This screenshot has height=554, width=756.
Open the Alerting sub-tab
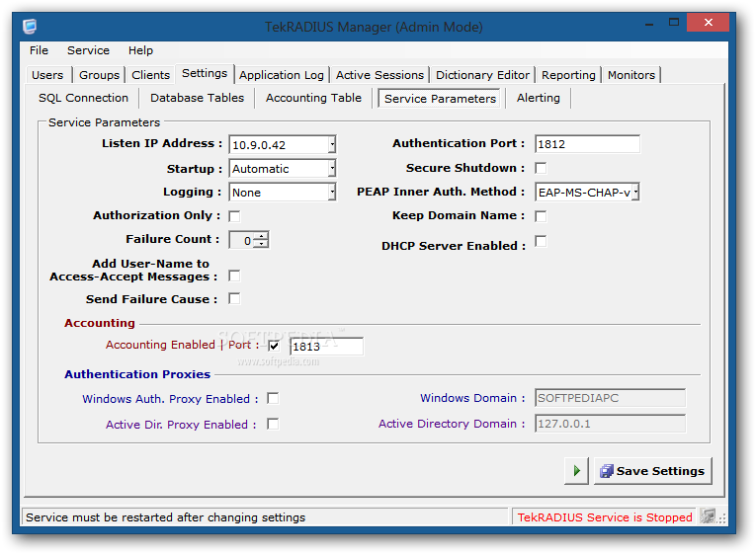click(x=538, y=98)
